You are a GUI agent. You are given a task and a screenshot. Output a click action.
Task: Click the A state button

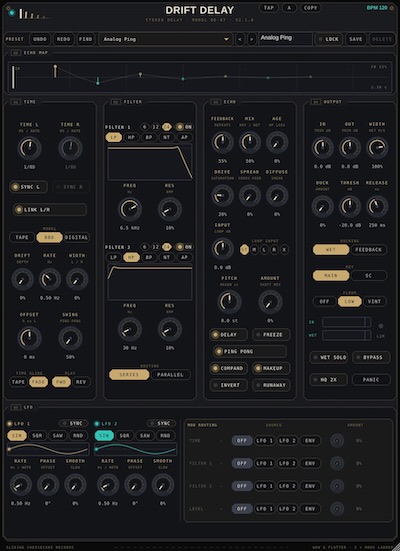coord(289,8)
